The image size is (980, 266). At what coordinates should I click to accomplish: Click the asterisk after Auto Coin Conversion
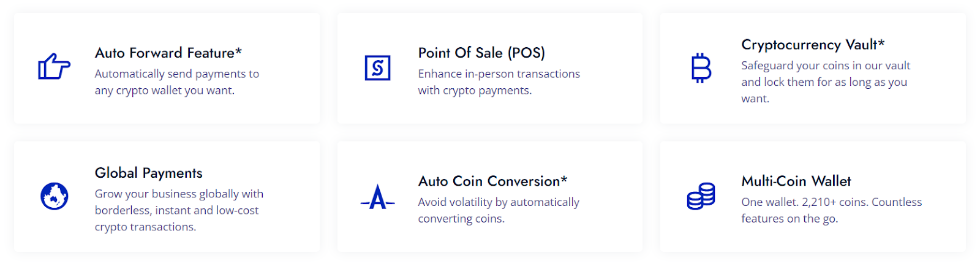coord(564,178)
